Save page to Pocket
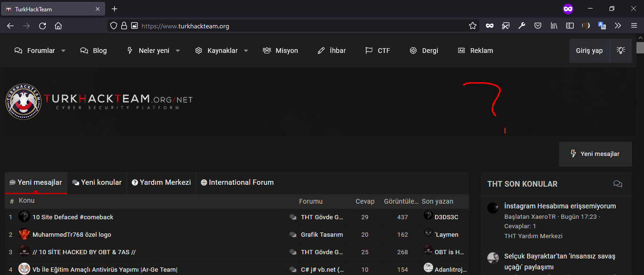 (x=538, y=26)
